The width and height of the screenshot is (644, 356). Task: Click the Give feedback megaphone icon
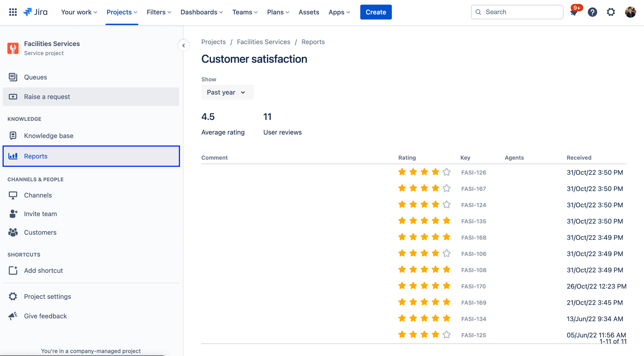pyautogui.click(x=13, y=316)
